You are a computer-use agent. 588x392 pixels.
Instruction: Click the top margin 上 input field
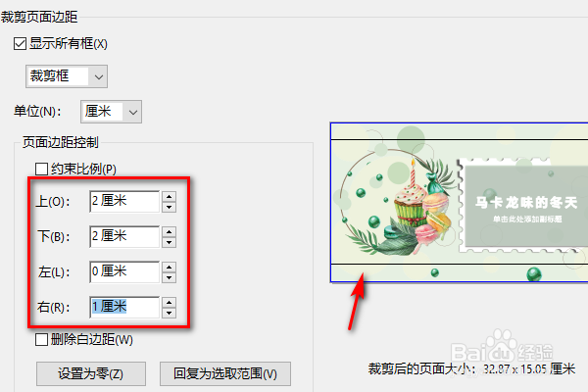click(x=124, y=202)
